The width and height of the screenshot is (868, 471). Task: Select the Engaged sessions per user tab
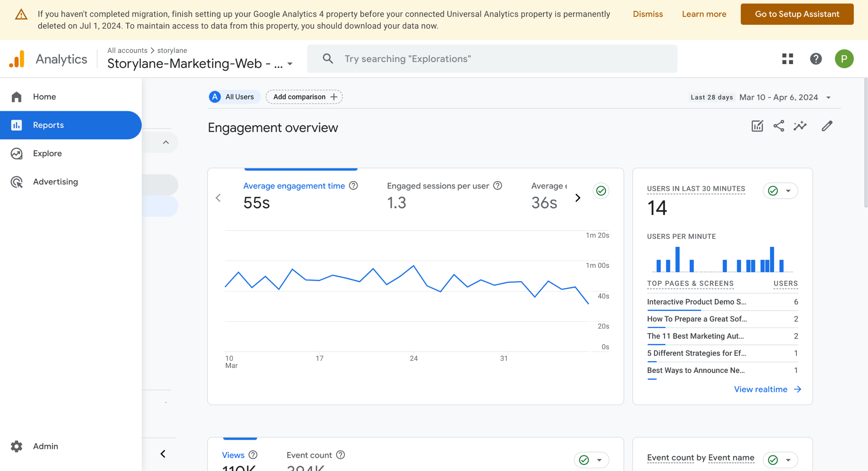point(444,196)
